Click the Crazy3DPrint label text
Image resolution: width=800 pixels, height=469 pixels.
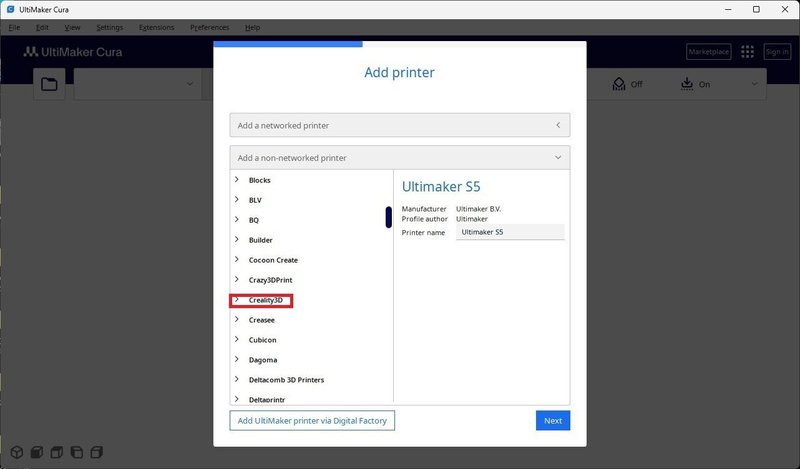(x=270, y=280)
